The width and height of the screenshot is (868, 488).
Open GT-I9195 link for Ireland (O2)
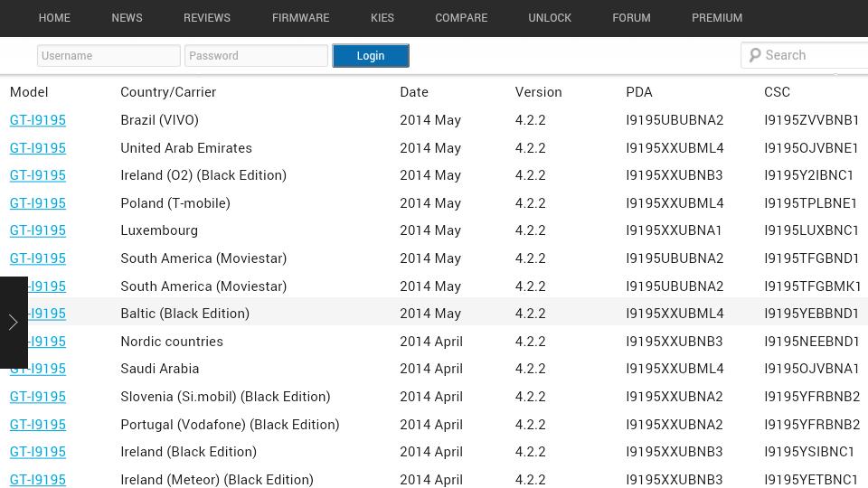[x=38, y=175]
